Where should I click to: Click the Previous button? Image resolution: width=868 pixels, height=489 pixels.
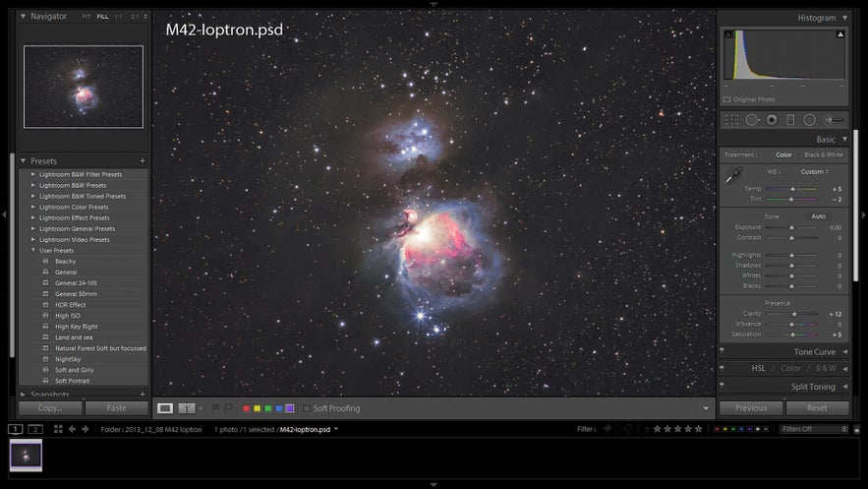coord(751,408)
